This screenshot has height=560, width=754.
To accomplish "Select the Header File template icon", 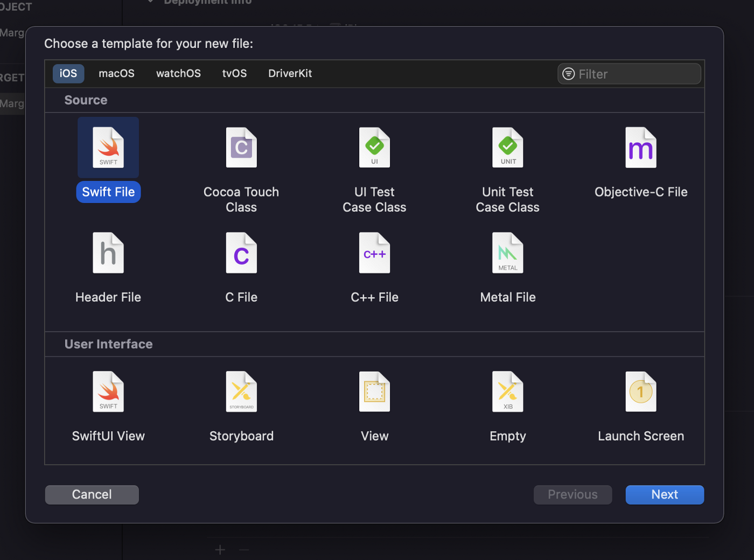I will click(108, 253).
